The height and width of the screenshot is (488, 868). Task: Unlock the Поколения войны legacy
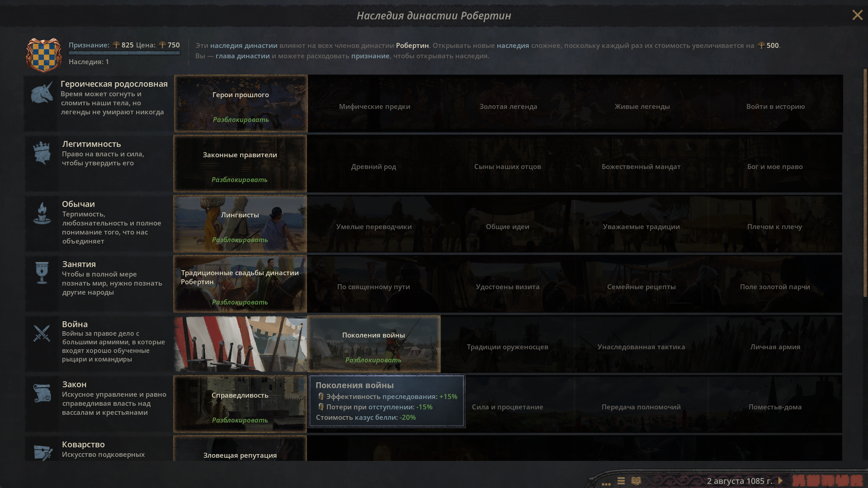point(373,360)
